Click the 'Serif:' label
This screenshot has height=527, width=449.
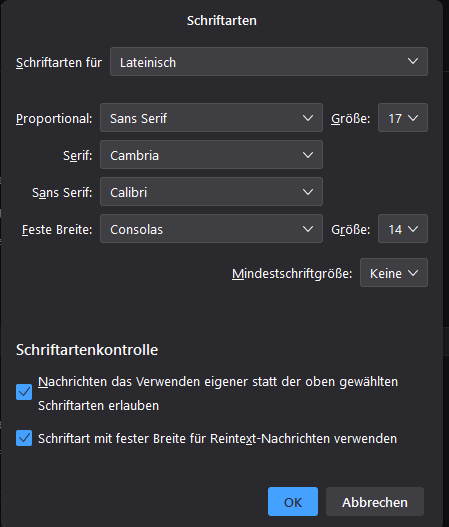78,156
